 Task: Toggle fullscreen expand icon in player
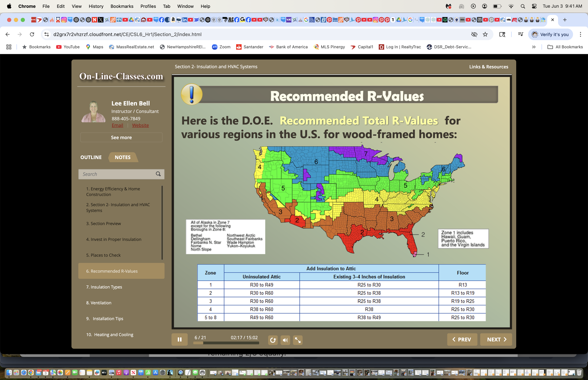(x=298, y=340)
